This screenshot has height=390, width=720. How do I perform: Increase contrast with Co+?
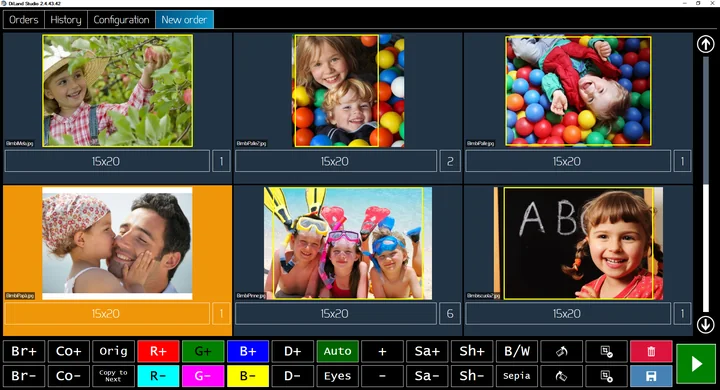pyautogui.click(x=68, y=351)
